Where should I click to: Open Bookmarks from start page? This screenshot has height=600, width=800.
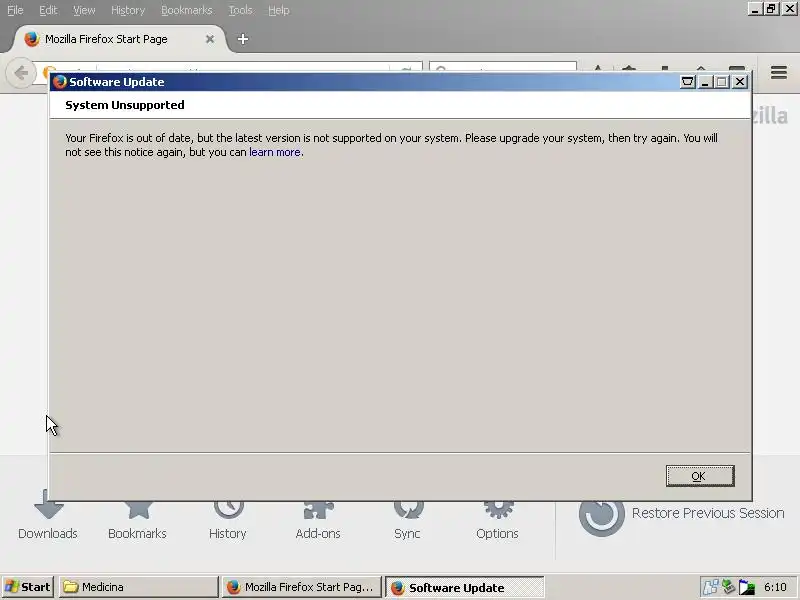pos(137,518)
